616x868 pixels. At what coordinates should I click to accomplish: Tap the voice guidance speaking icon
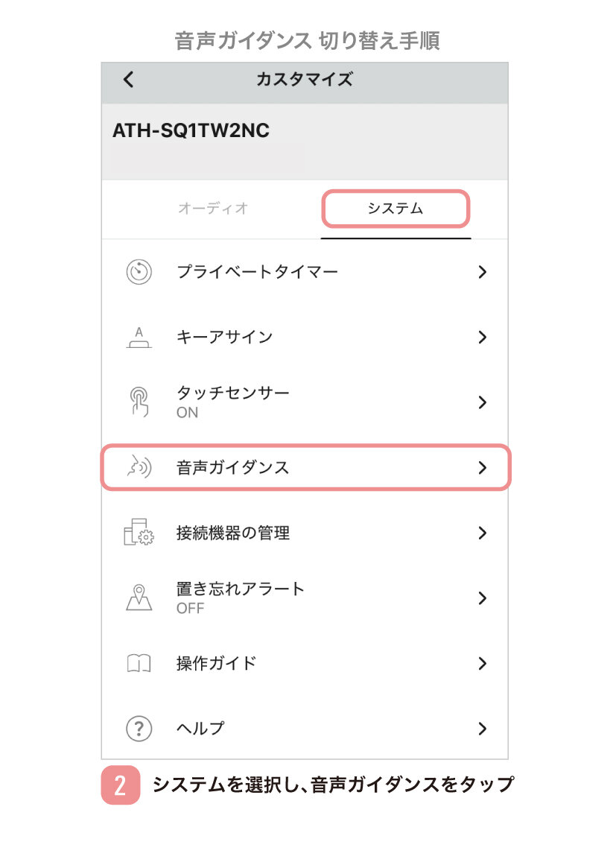(x=139, y=468)
